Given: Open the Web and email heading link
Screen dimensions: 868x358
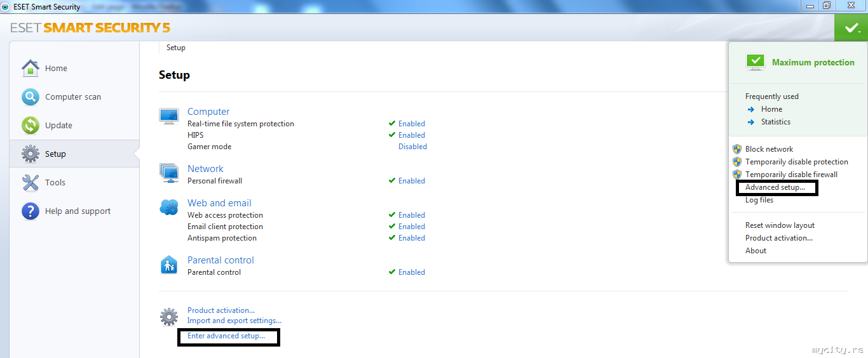Looking at the screenshot, I should click(219, 203).
